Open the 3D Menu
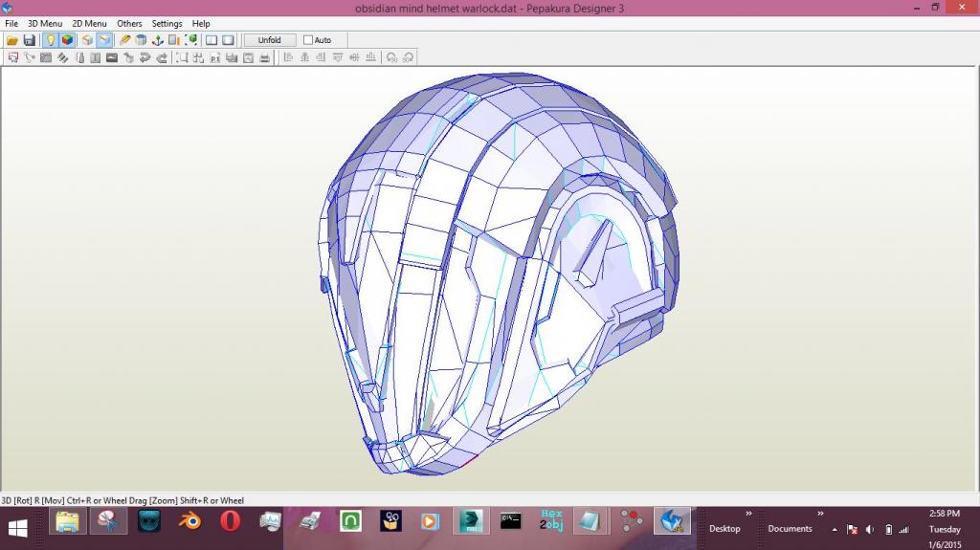This screenshot has height=550, width=980. (45, 23)
